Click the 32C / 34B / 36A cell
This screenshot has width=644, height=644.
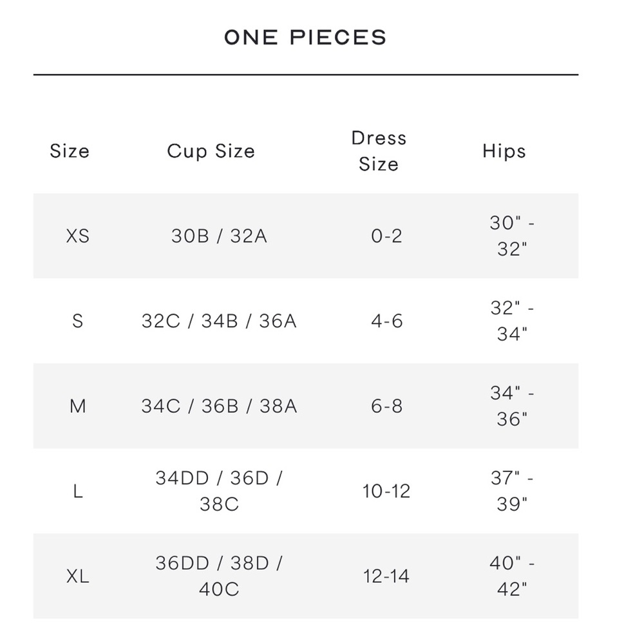coord(220,321)
